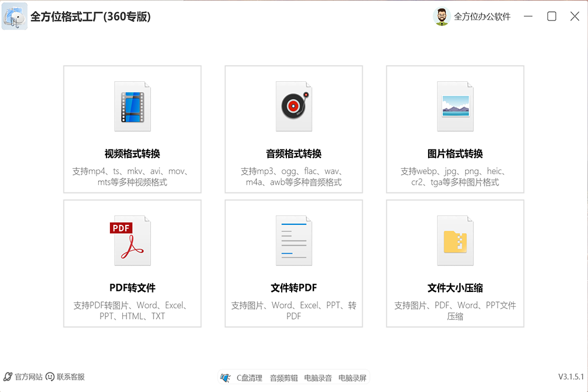The image size is (588, 392).
Task: Select the 视频格式转换 title text
Action: click(132, 154)
